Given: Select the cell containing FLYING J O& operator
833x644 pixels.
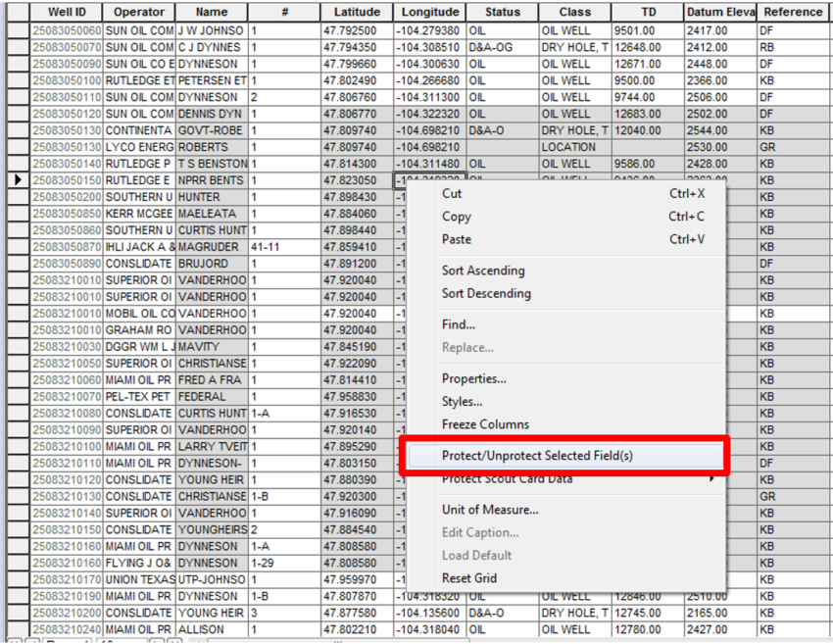Looking at the screenshot, I should pos(138,562).
